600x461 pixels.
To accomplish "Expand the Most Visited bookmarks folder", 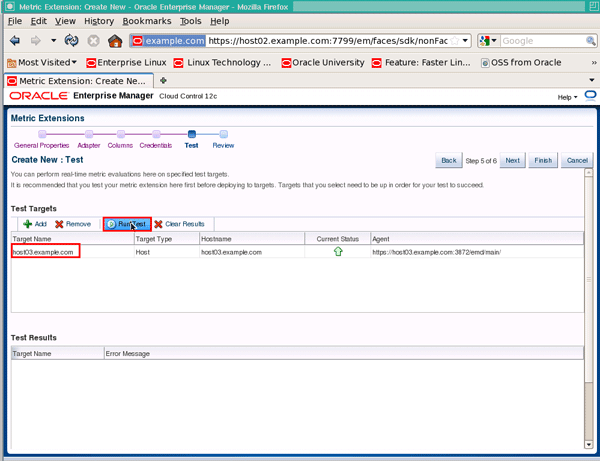I will click(x=42, y=62).
